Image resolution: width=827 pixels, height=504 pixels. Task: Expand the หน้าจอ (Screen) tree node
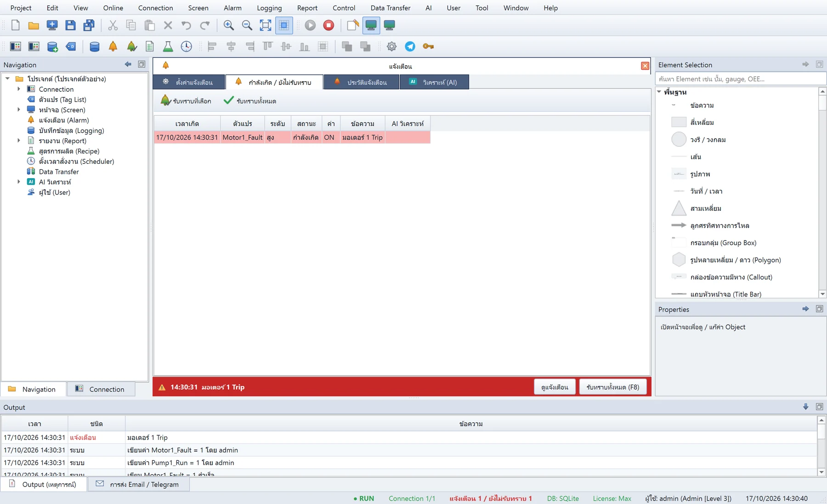[19, 110]
